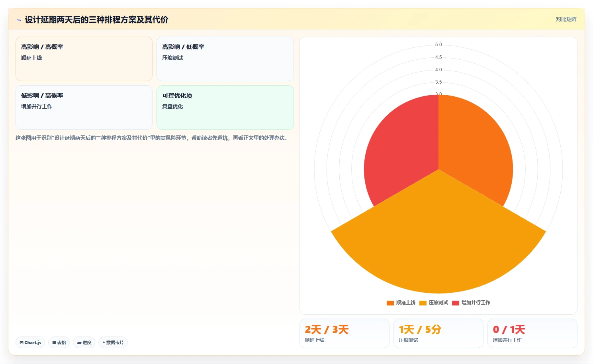Screen dimensions: 593x364
Task: Click the lightning icon beside the title
Action: point(19,20)
